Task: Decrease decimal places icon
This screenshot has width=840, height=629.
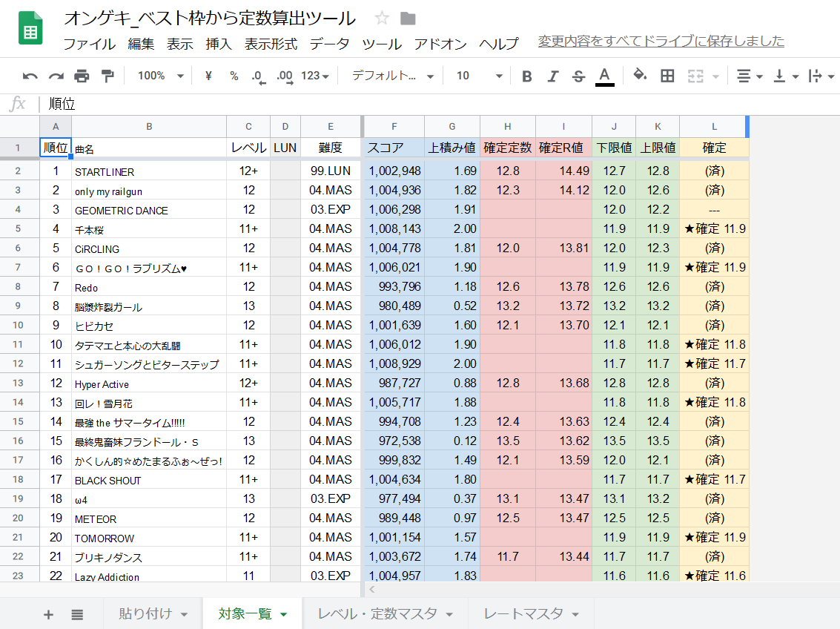Action: [x=258, y=76]
